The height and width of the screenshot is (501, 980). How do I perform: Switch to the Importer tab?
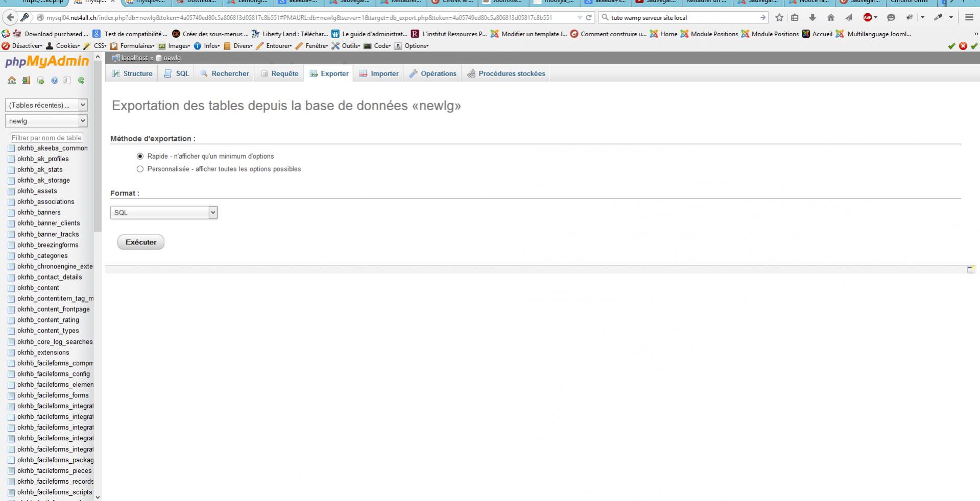pos(379,73)
